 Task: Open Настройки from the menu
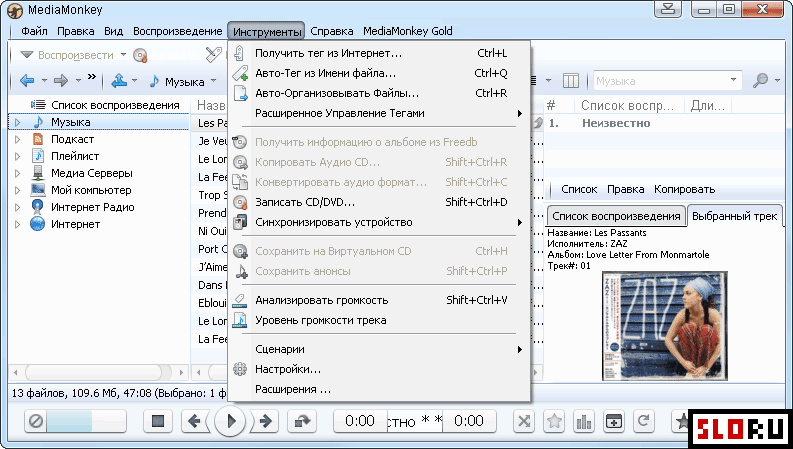379,369
